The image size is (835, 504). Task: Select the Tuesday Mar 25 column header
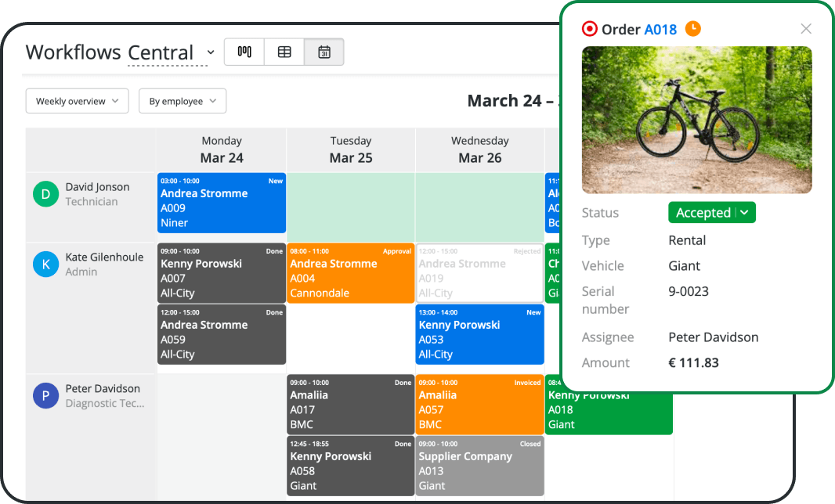click(x=350, y=149)
